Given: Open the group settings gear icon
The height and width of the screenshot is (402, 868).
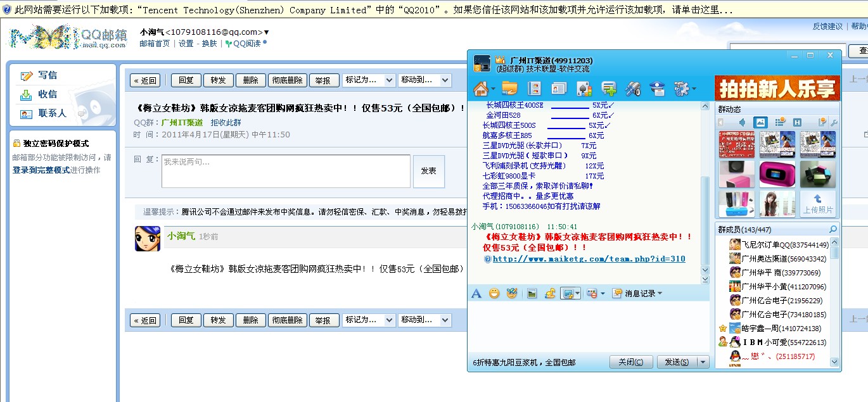Looking at the screenshot, I should click(x=681, y=88).
